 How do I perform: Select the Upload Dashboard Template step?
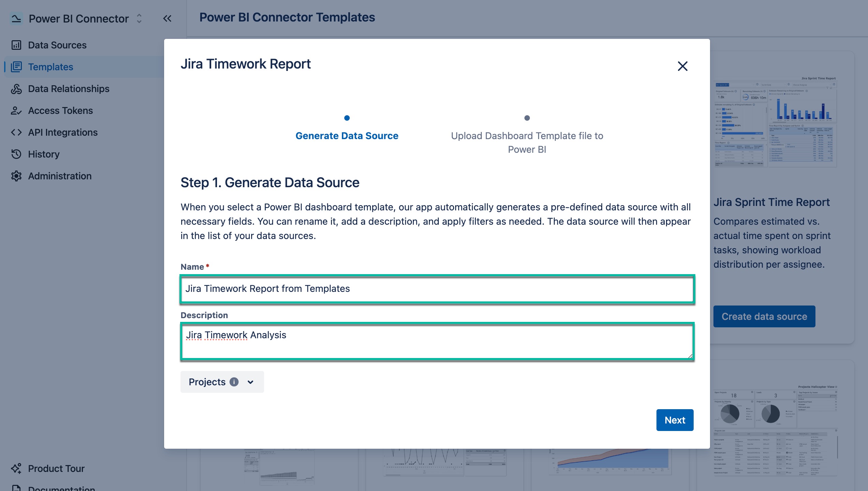point(527,142)
